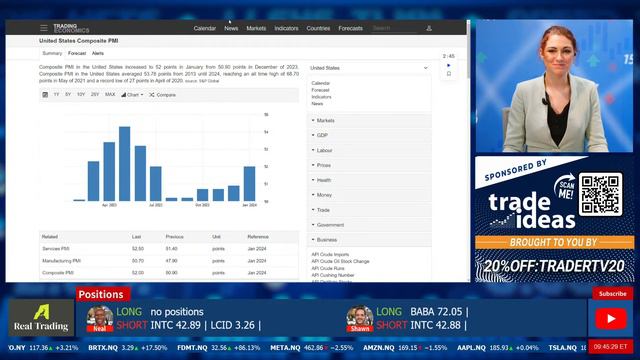640x360 pixels.
Task: Open News in top navigation
Action: click(x=231, y=28)
